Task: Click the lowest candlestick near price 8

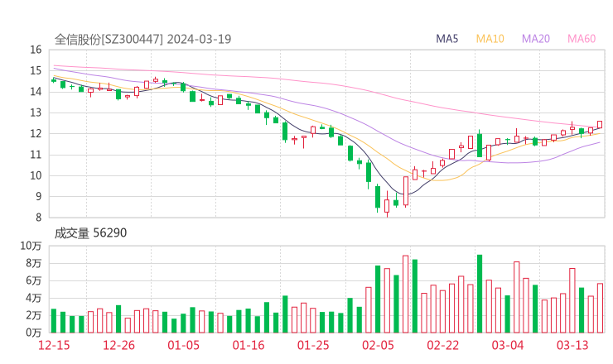Action: (x=387, y=205)
